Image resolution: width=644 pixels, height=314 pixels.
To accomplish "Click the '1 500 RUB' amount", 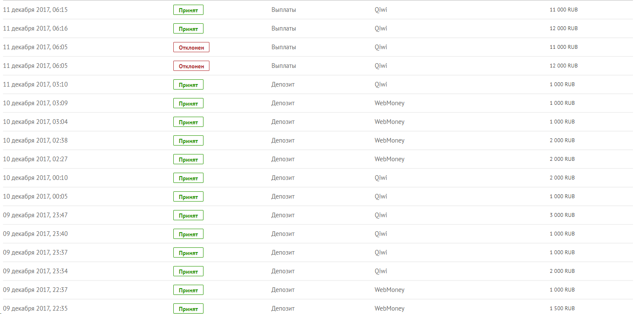I will [562, 308].
